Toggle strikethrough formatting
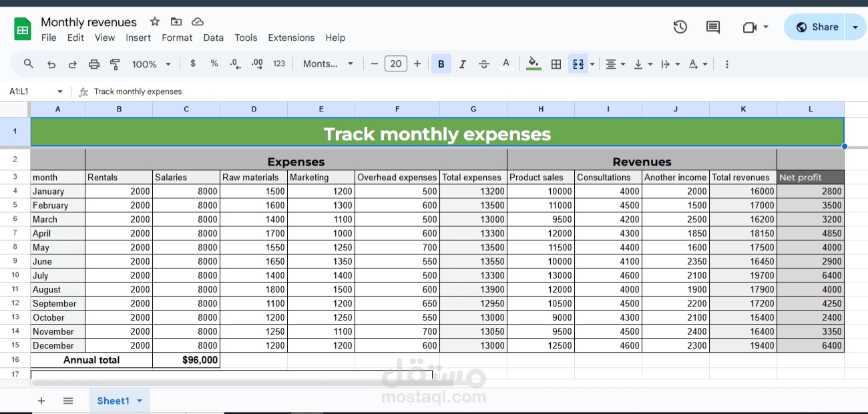Image resolution: width=868 pixels, height=414 pixels. [484, 64]
